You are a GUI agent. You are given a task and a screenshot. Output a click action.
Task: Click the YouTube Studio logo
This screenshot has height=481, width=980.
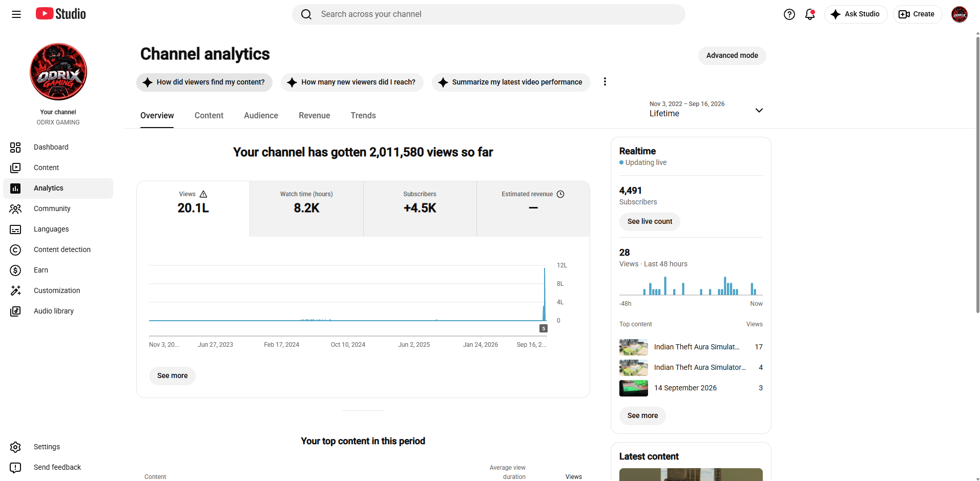pyautogui.click(x=61, y=14)
